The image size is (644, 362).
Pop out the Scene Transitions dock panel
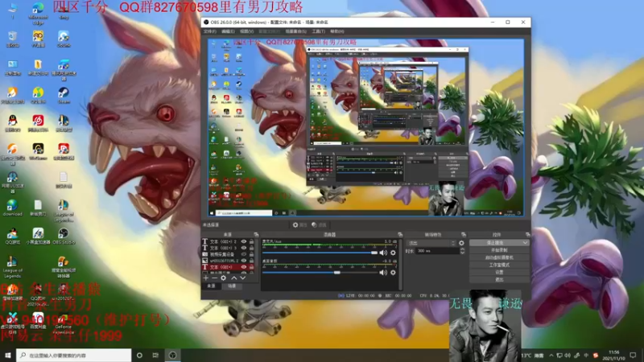point(464,235)
